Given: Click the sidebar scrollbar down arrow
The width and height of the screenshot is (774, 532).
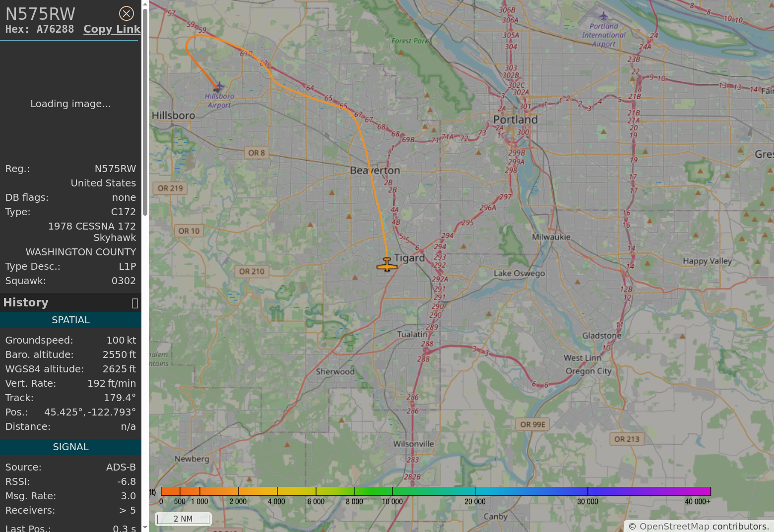Looking at the screenshot, I should pos(145,528).
